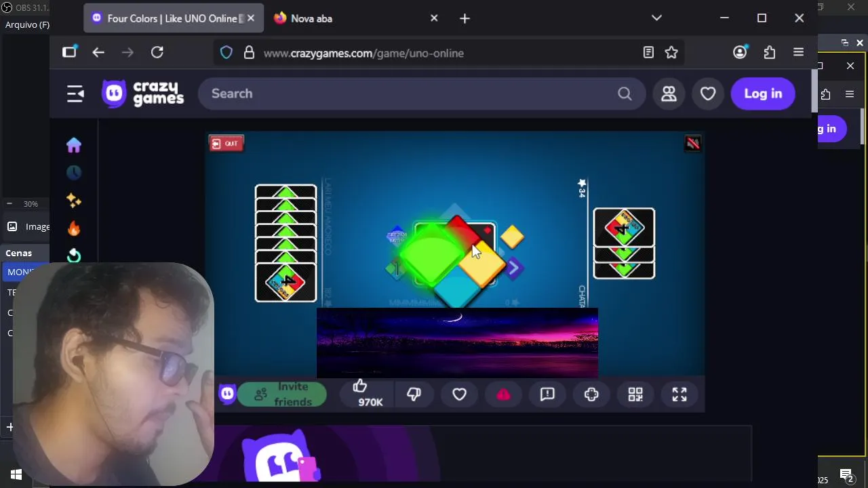This screenshot has height=488, width=868.
Task: Open Firefox View icon left of back arrow
Action: 69,52
